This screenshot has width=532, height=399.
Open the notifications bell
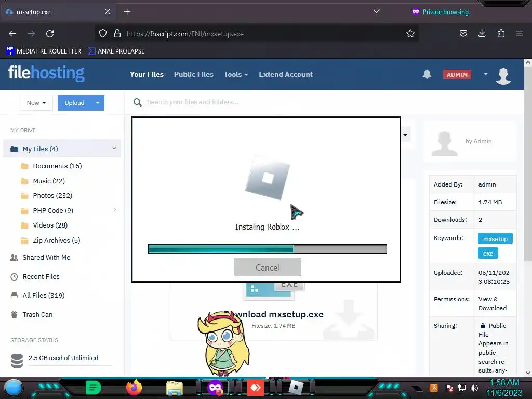point(427,74)
